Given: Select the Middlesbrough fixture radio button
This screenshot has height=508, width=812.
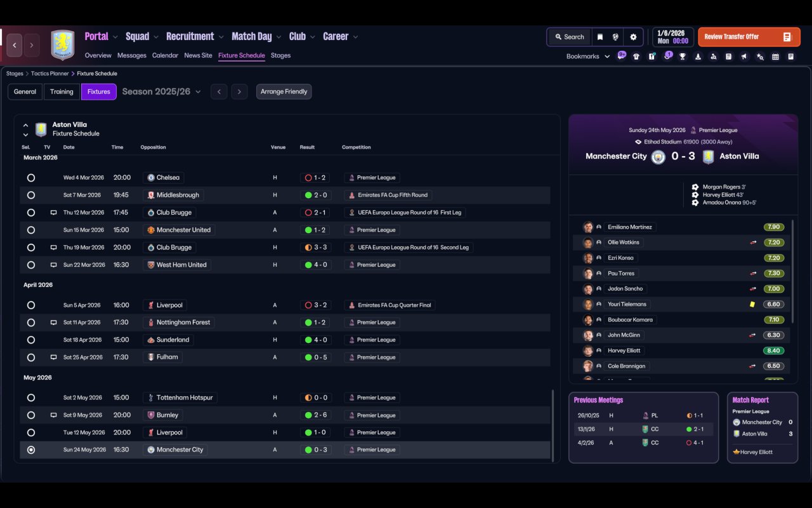Looking at the screenshot, I should pos(31,195).
